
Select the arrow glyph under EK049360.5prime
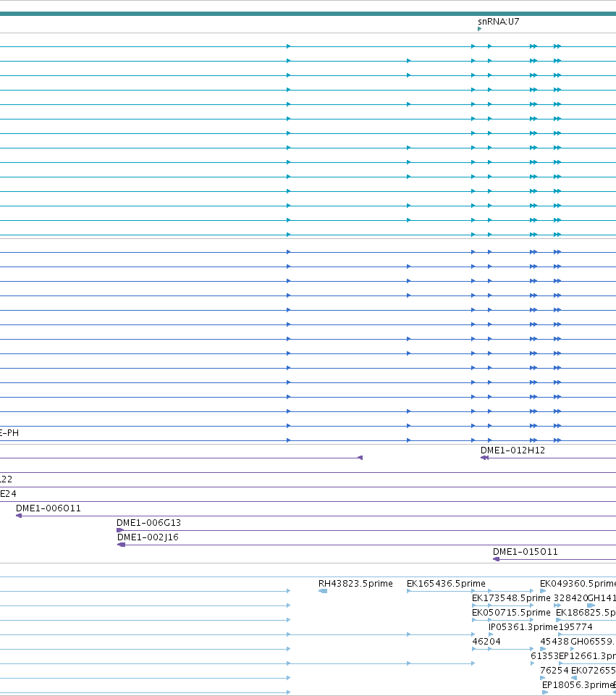pos(543,591)
